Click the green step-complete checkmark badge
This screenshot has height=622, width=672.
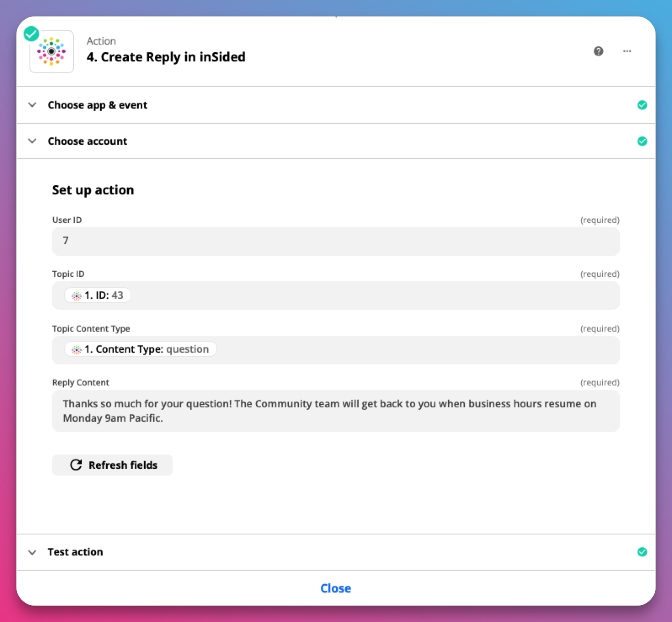(31, 34)
